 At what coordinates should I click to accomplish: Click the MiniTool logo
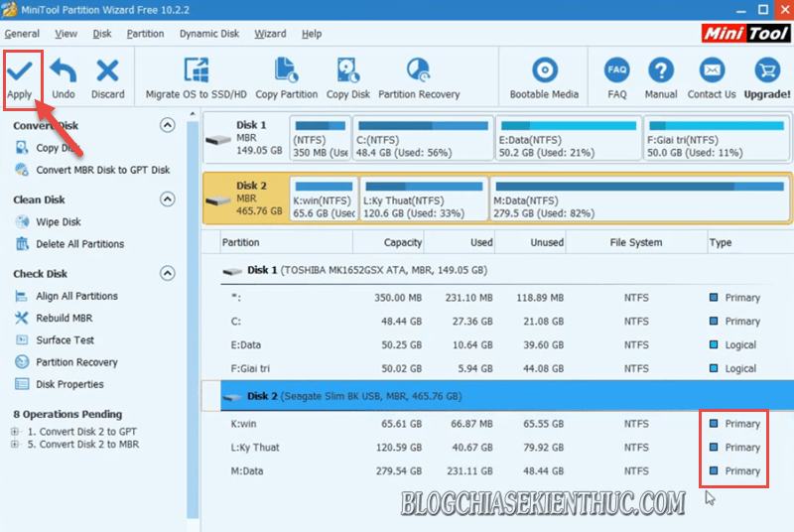pyautogui.click(x=745, y=34)
